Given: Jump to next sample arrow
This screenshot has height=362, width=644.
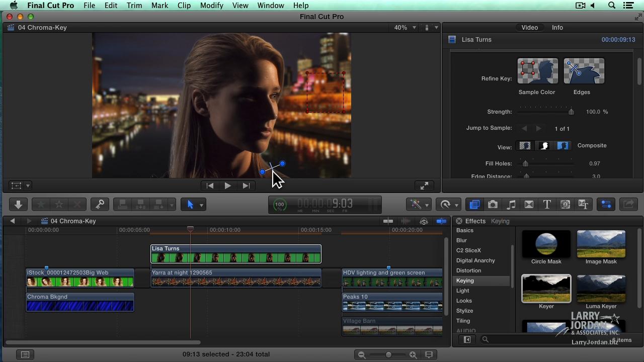Looking at the screenshot, I should pyautogui.click(x=538, y=129).
